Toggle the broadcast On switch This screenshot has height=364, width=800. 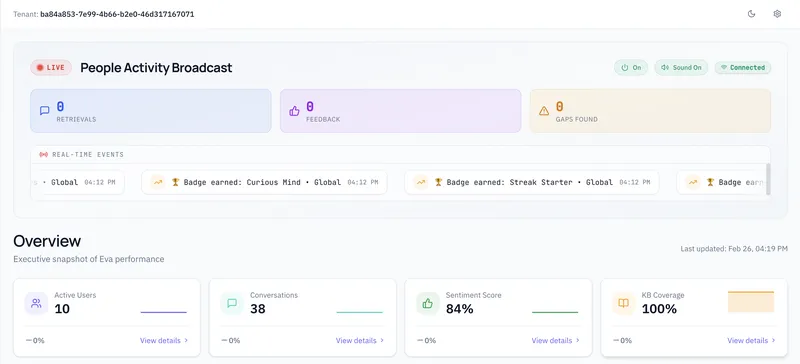631,67
